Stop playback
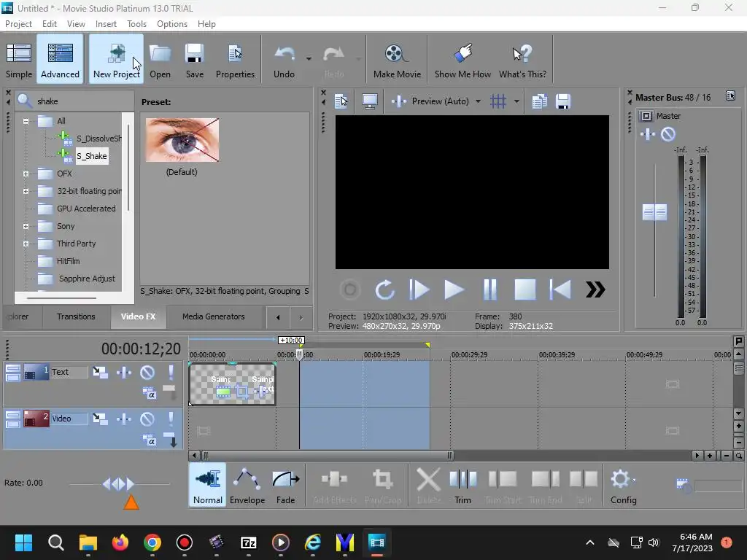The image size is (747, 560). pyautogui.click(x=525, y=289)
